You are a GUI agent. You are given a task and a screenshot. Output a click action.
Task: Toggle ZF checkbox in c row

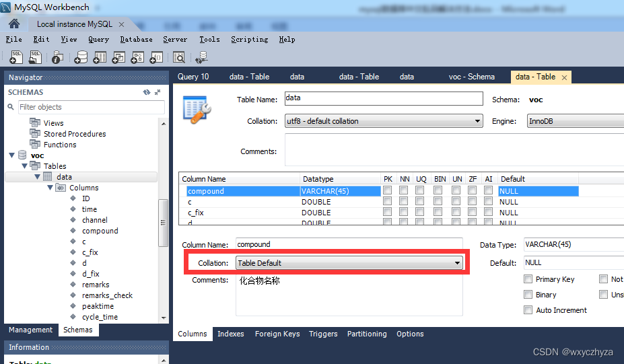coord(473,201)
